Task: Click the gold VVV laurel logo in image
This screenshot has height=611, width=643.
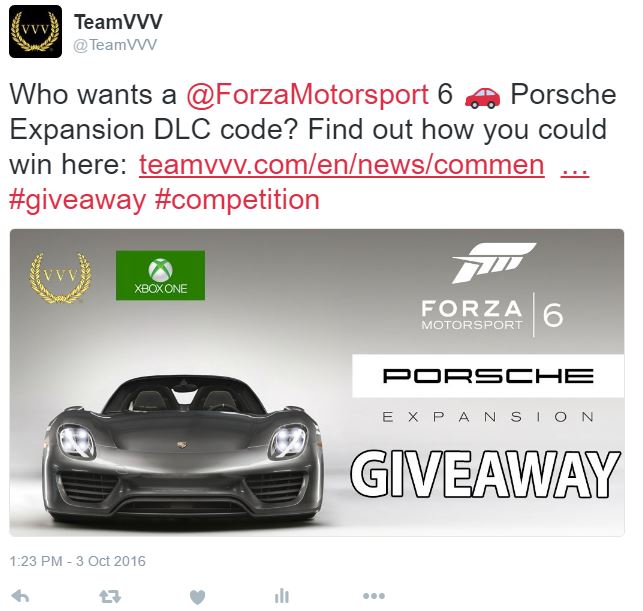Action: (60, 278)
